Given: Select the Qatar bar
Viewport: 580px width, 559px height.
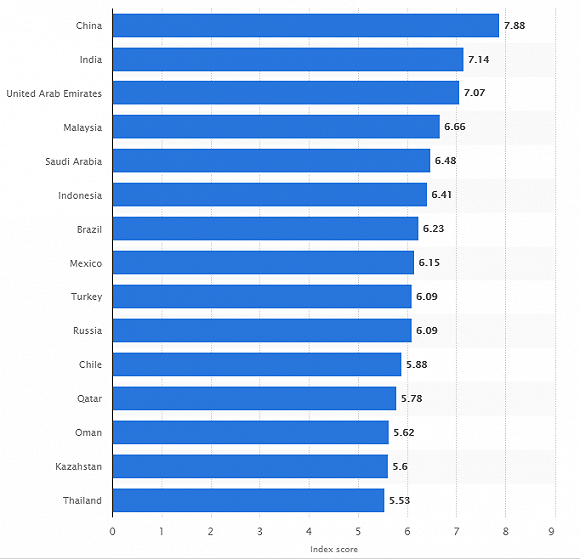Looking at the screenshot, I should [x=254, y=398].
